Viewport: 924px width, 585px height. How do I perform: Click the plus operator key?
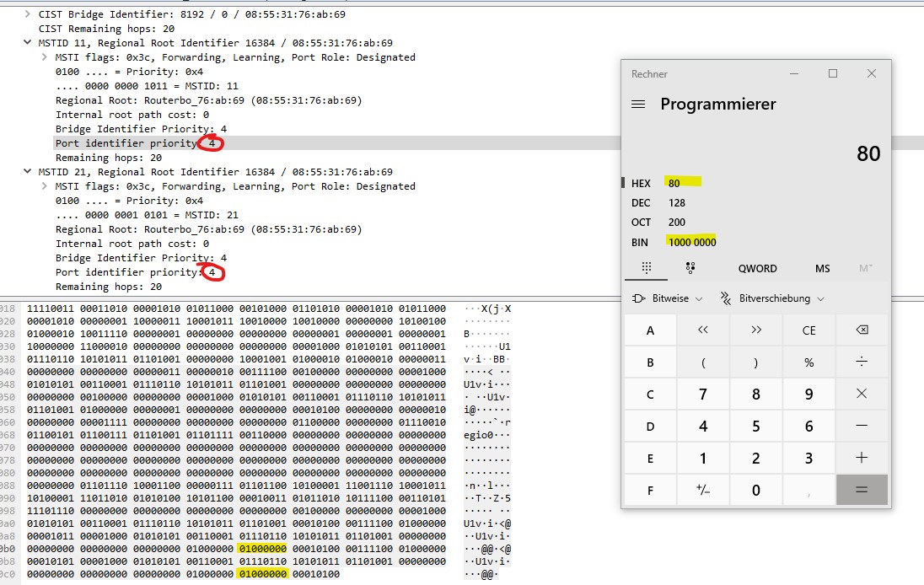coord(862,458)
